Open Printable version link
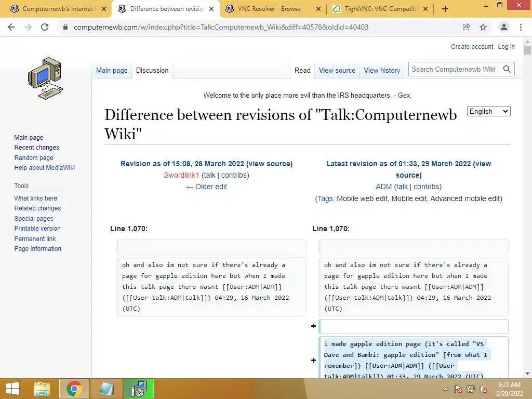The width and height of the screenshot is (532, 399). point(37,229)
